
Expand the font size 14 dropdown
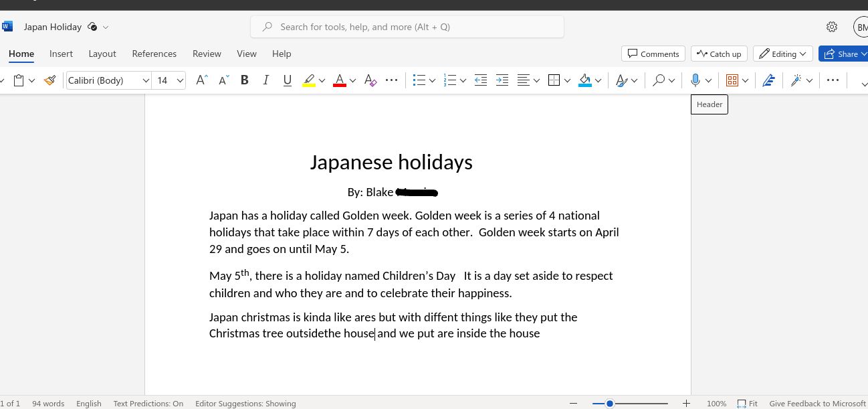180,80
